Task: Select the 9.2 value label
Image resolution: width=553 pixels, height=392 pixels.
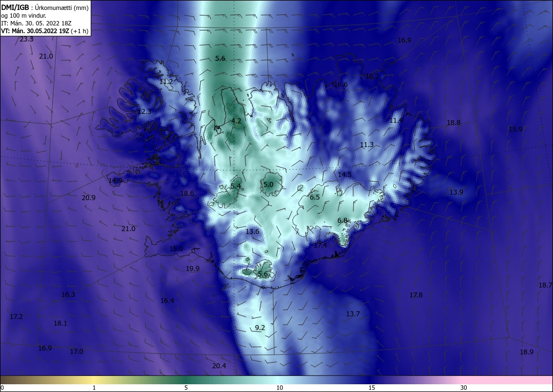Action: pos(260,328)
